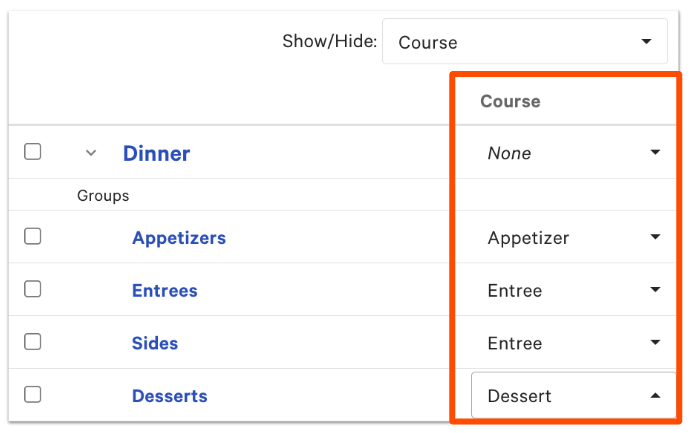Image resolution: width=691 pixels, height=433 pixels.
Task: Open the Sides group link
Action: click(155, 344)
